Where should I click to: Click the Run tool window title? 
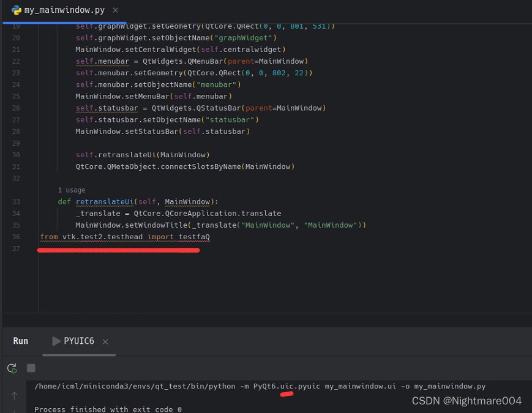(x=20, y=341)
